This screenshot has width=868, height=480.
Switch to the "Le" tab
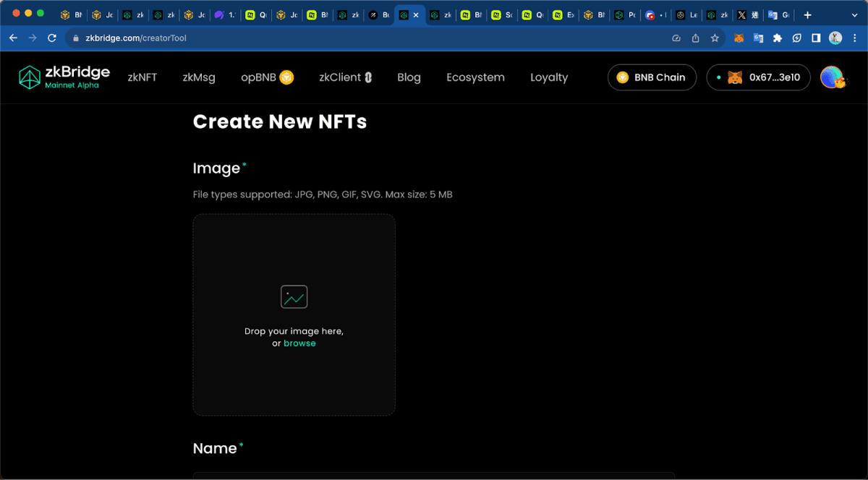coord(686,14)
